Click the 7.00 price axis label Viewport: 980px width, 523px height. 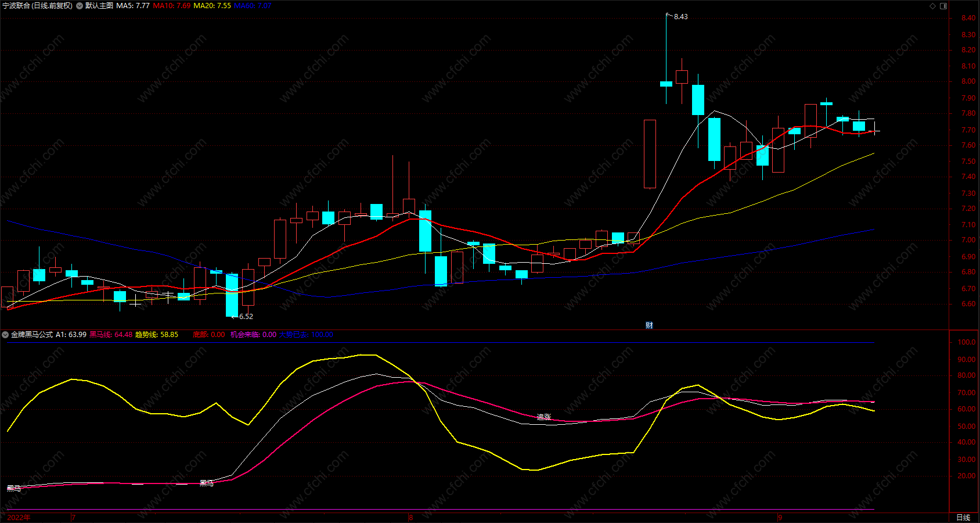(x=968, y=240)
